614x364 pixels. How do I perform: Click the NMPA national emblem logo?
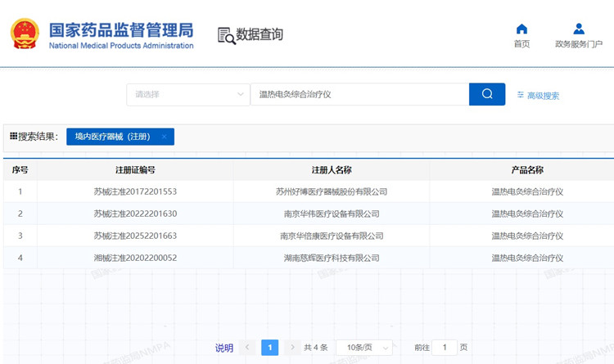(x=25, y=34)
